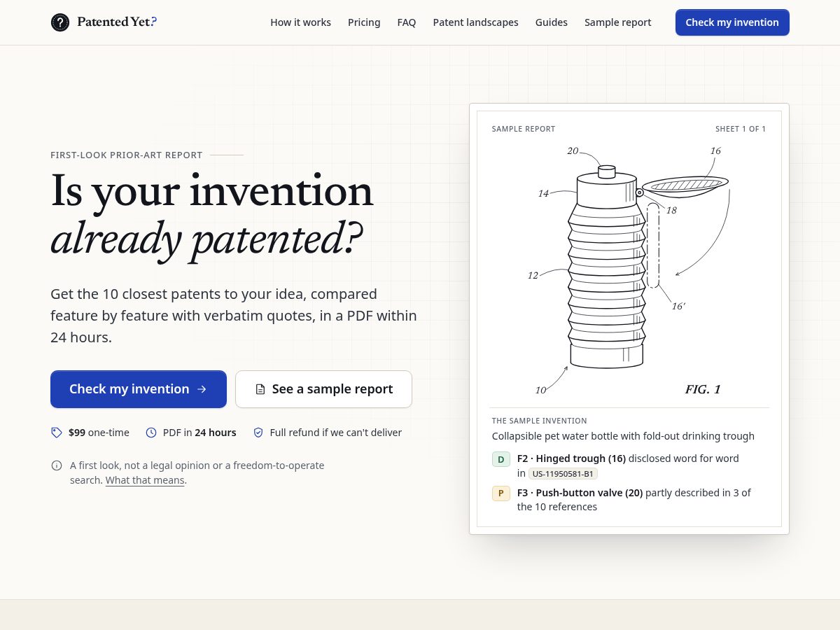
Task: Click the yellow P partial badge
Action: [x=500, y=493]
